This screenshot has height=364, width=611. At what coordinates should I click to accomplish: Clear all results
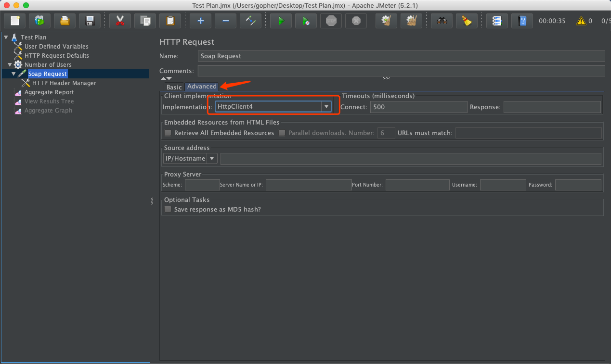[411, 21]
